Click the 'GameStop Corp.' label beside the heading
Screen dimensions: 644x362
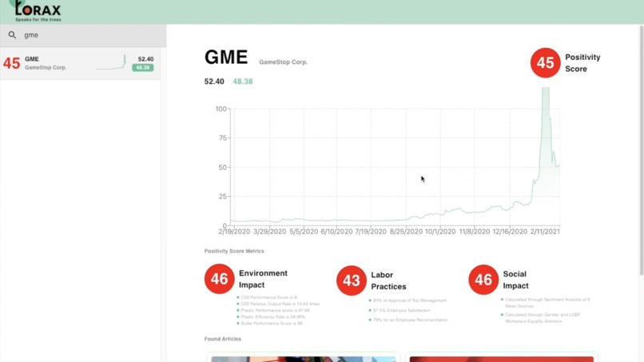tap(283, 62)
